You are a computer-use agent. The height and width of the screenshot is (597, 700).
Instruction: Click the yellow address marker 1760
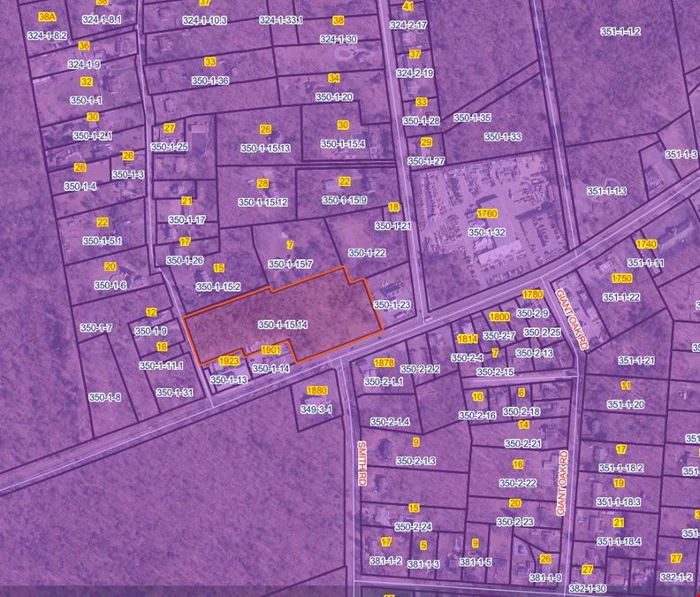click(x=487, y=214)
